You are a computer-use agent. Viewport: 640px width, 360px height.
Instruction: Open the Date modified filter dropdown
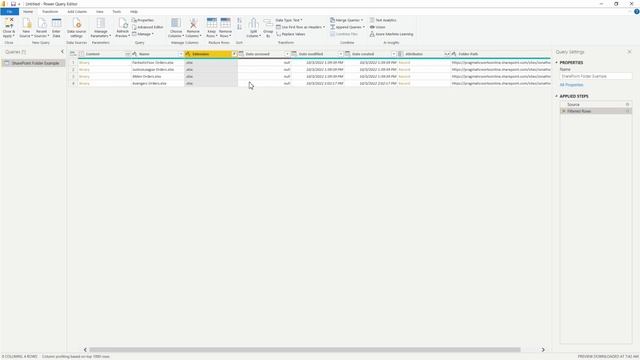(x=340, y=54)
